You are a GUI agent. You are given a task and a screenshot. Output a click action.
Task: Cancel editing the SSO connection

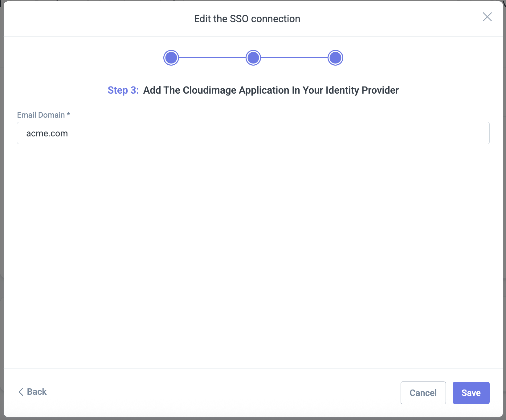(423, 393)
